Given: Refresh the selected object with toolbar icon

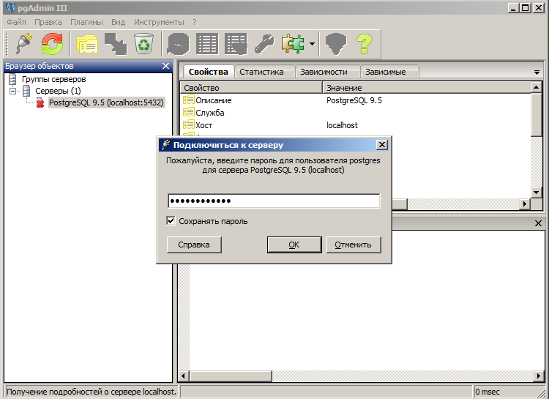Looking at the screenshot, I should pos(52,44).
